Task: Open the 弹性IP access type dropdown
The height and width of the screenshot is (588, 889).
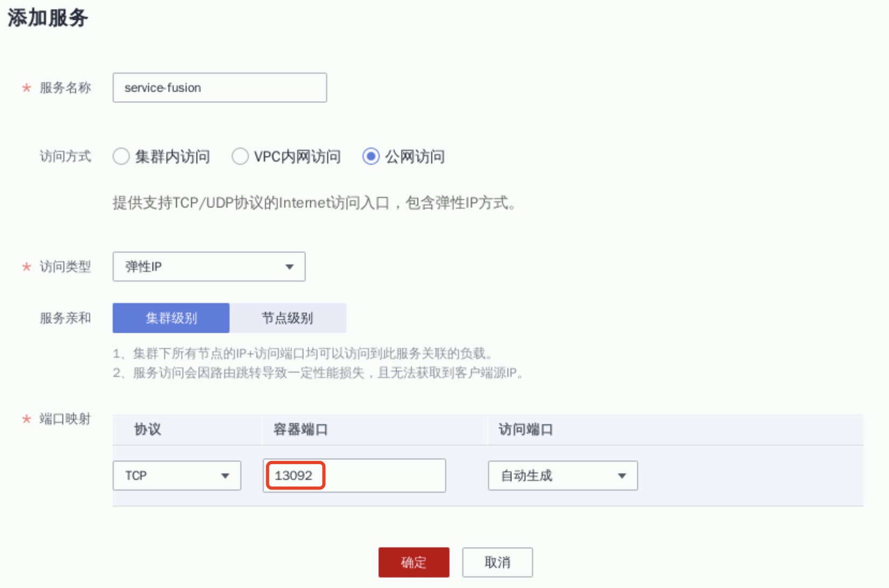Action: 209,267
